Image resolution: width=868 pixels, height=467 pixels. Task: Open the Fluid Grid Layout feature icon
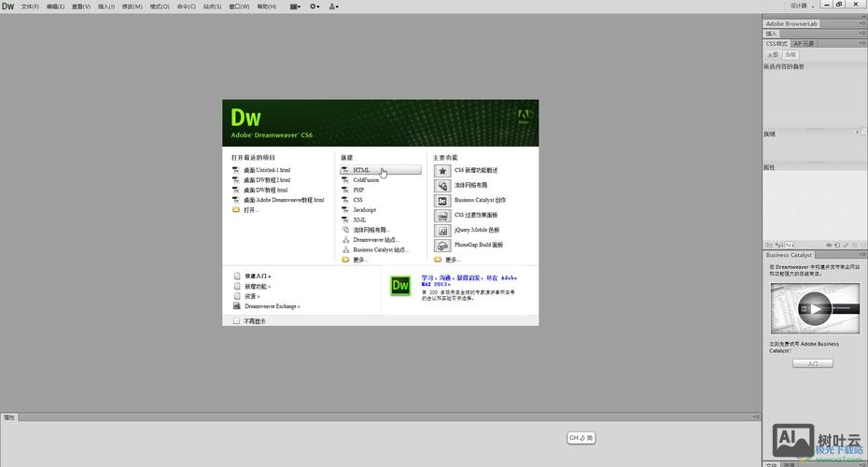442,186
